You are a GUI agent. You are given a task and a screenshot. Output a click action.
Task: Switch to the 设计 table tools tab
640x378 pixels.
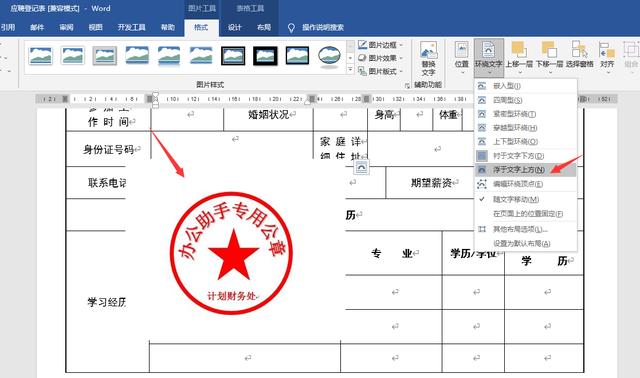tap(234, 27)
